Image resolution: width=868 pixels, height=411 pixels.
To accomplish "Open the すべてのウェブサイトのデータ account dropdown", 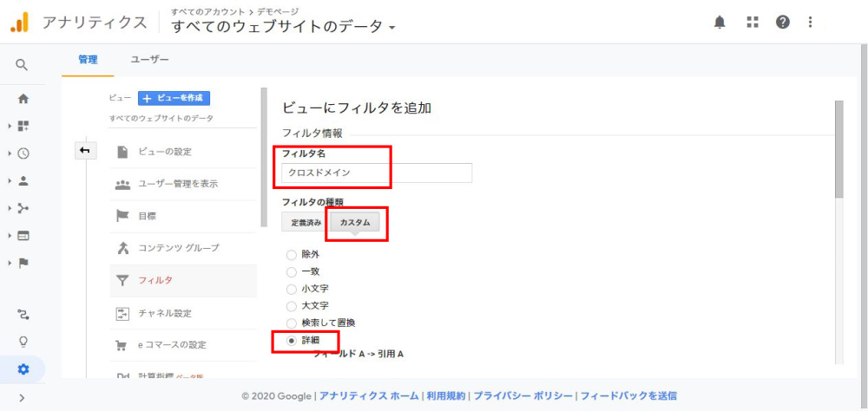I will pos(284,26).
